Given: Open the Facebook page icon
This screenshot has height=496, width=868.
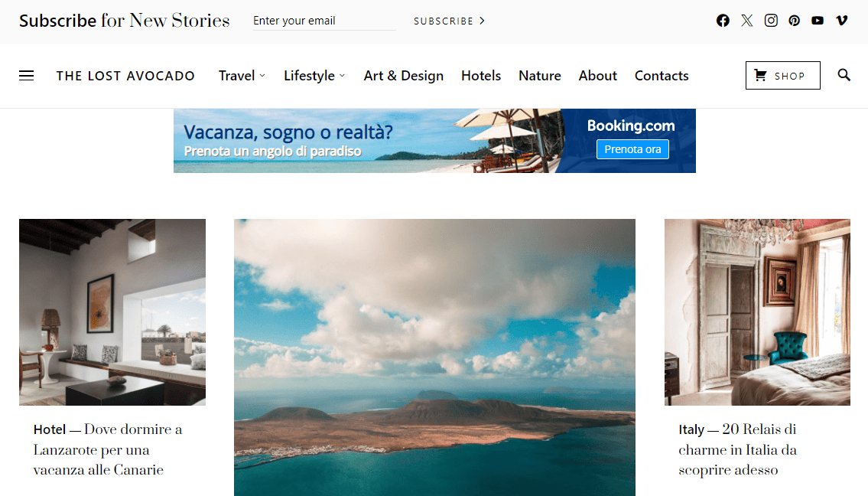Looking at the screenshot, I should pos(723,20).
